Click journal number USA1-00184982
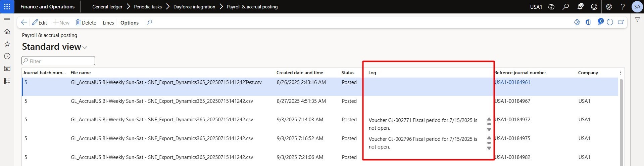 click(512, 157)
